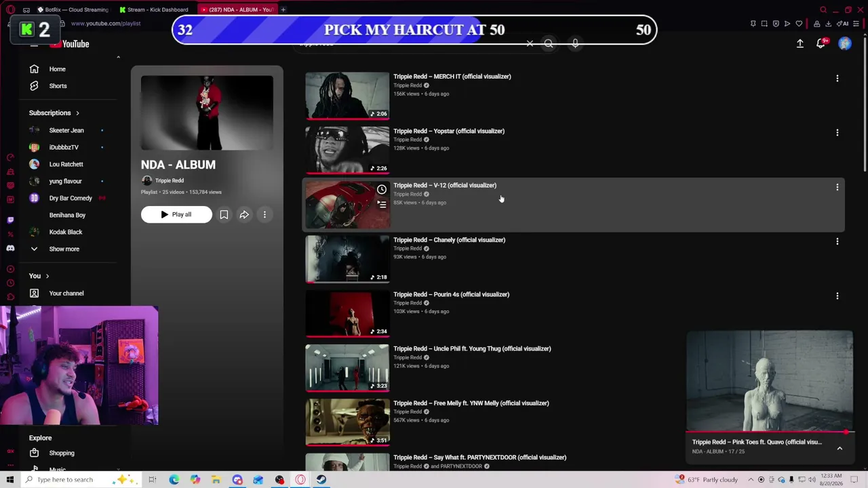Viewport: 868px width, 488px height.
Task: Open Kodak Black subscription
Action: click(66, 232)
